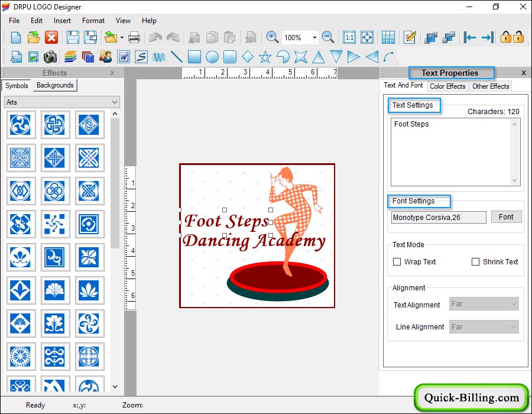Screen dimensions: 532x414
Task: Select the rectangle shape tool
Action: point(194,57)
